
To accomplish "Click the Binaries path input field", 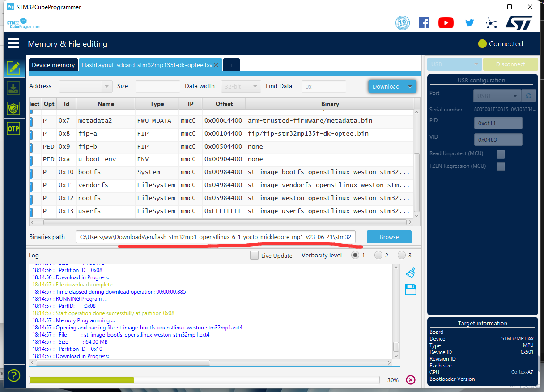I will click(x=216, y=237).
